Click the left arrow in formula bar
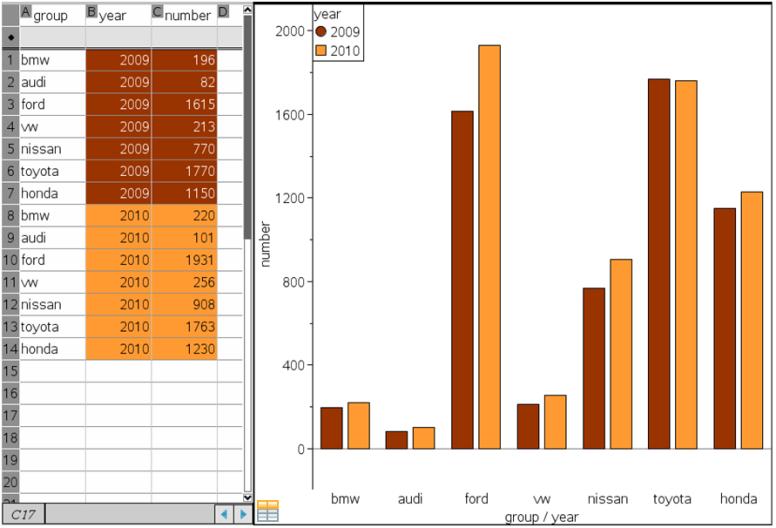 tap(224, 515)
